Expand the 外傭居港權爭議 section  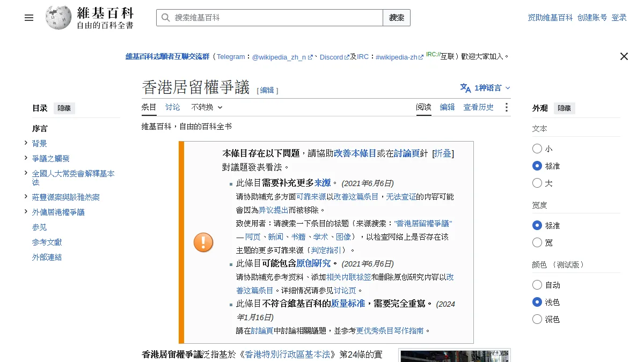[x=26, y=211]
